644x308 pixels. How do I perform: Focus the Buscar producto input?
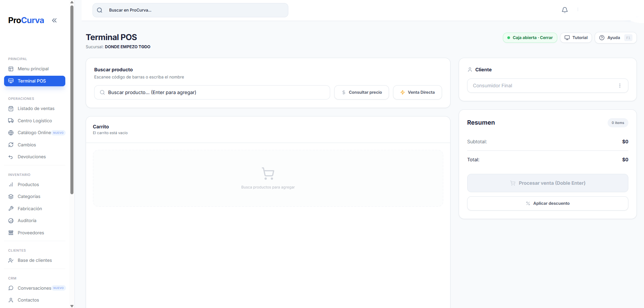tap(212, 92)
